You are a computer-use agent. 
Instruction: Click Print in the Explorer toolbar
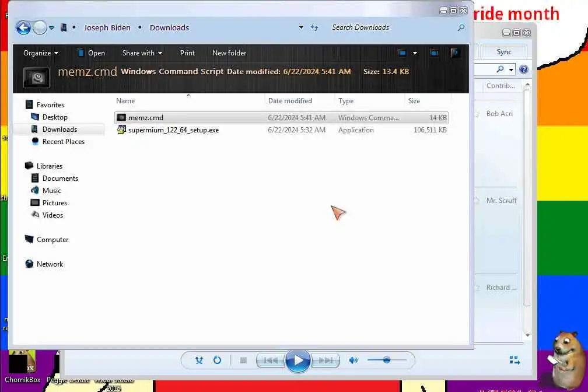(x=187, y=53)
